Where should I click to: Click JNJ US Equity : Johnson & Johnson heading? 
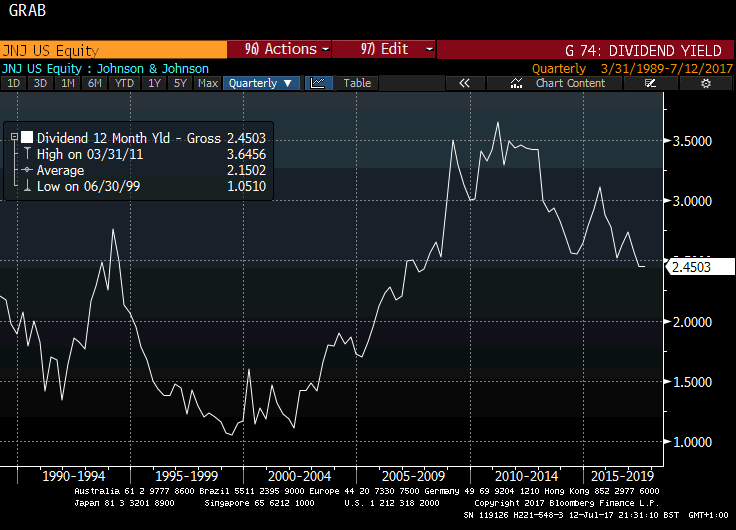[x=105, y=69]
